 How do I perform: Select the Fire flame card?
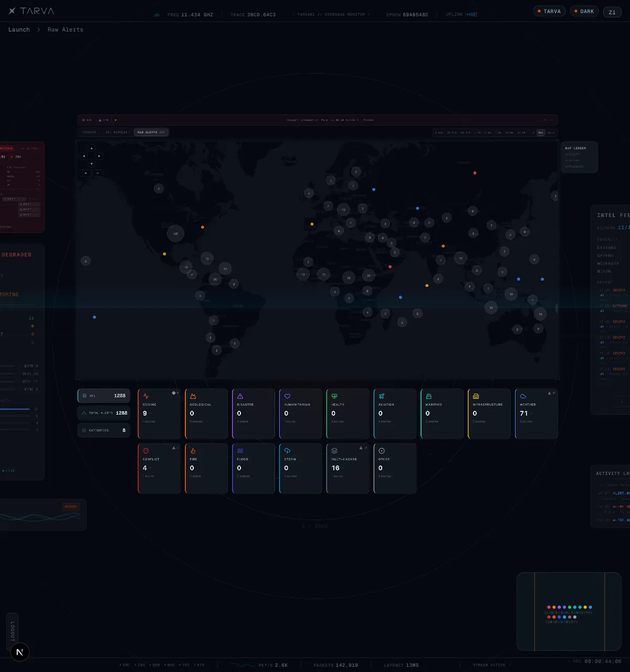coord(206,469)
